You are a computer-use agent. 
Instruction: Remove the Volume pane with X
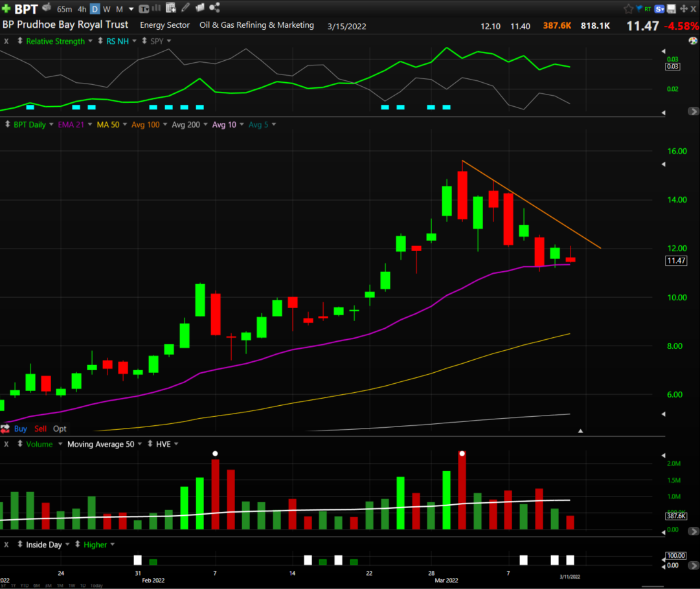[x=6, y=444]
